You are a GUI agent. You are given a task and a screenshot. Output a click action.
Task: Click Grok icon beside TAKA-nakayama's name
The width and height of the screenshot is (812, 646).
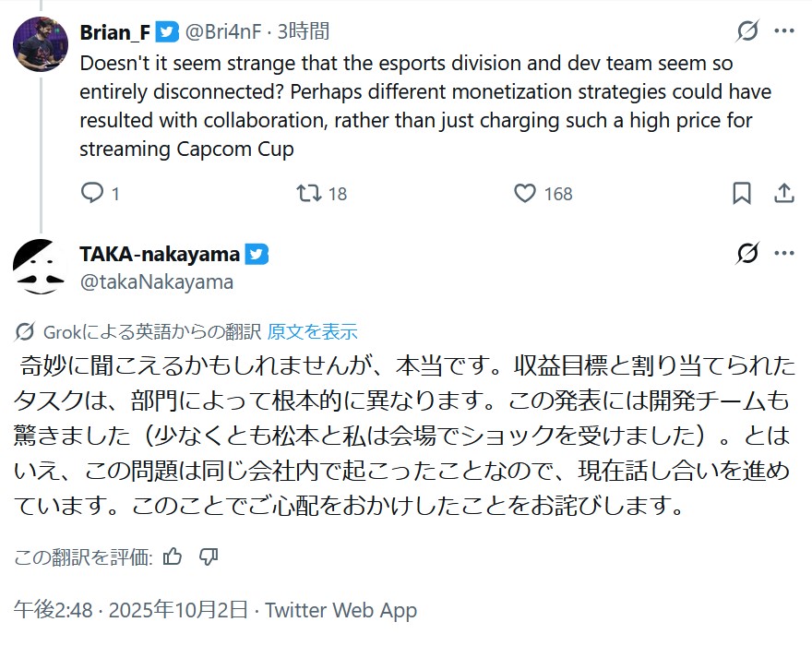746,254
